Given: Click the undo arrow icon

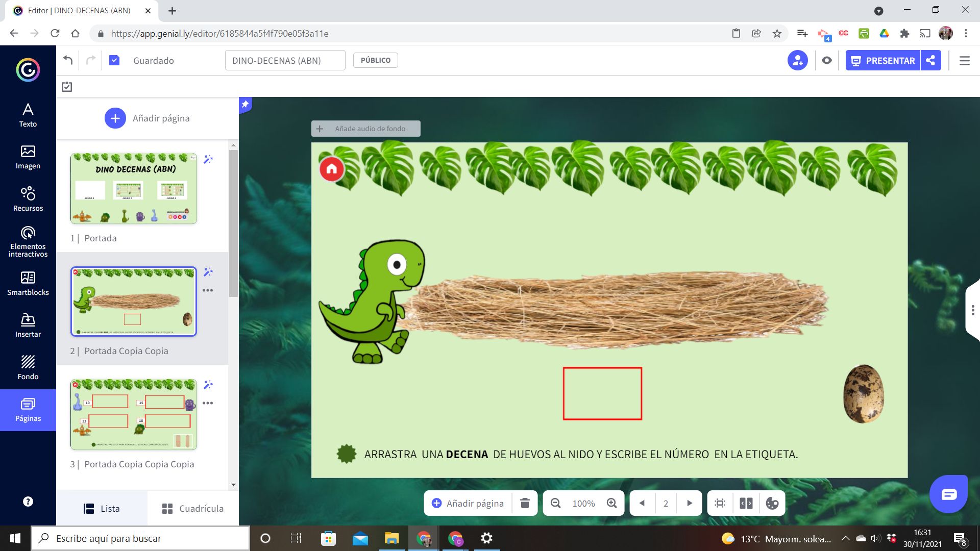Looking at the screenshot, I should [68, 60].
